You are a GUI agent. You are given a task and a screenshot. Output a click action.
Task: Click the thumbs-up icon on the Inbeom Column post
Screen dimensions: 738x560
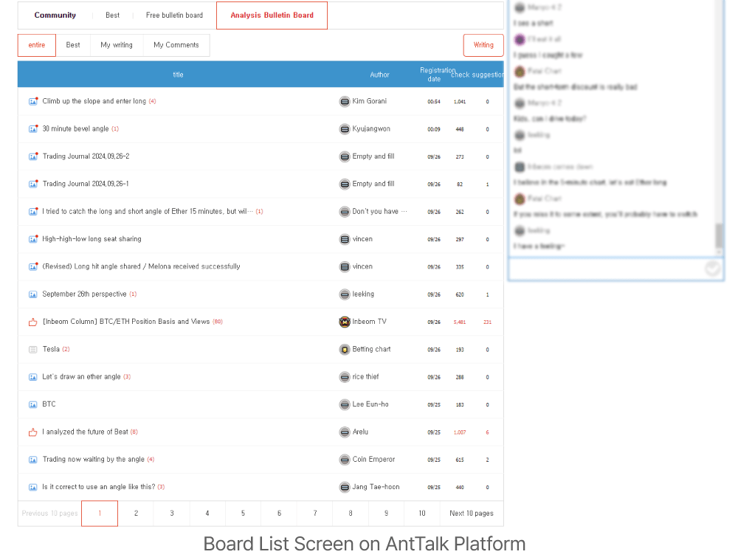click(x=33, y=322)
